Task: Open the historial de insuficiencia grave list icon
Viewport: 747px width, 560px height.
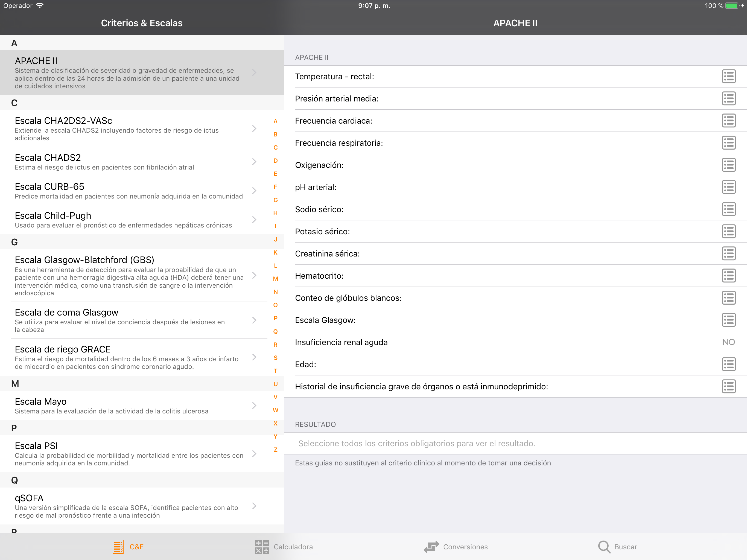Action: click(728, 386)
